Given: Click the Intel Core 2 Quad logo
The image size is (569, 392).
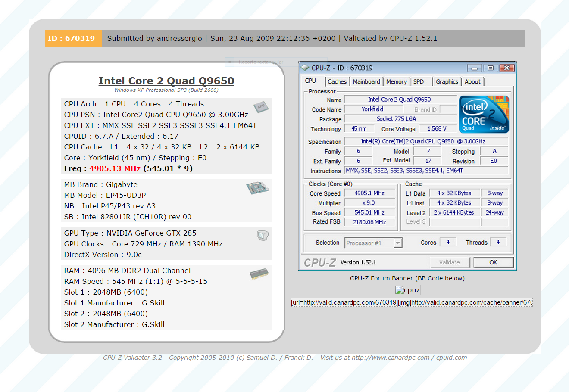Looking at the screenshot, I should (484, 114).
